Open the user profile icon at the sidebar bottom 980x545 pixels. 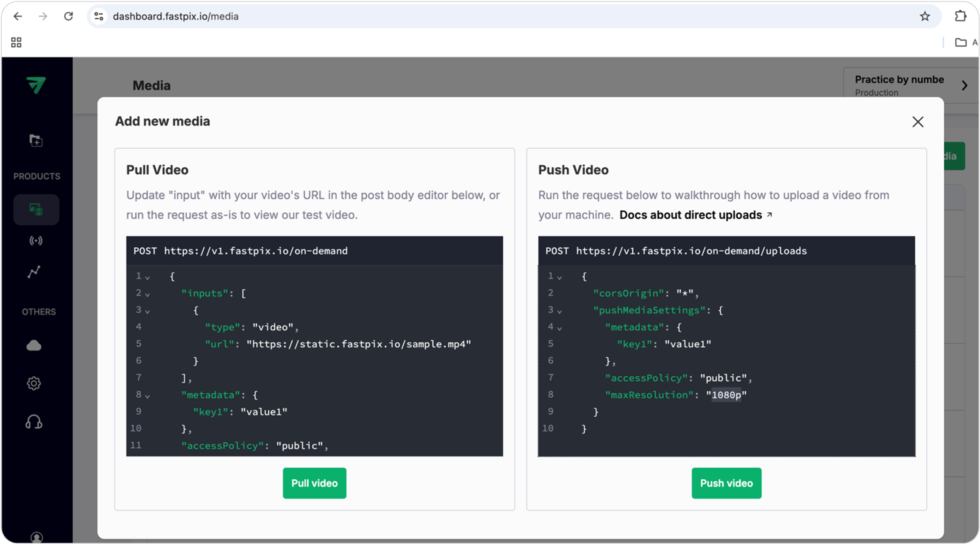pos(36,538)
